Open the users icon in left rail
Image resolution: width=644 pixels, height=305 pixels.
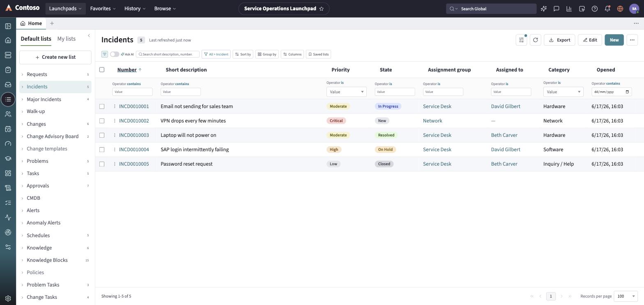(x=8, y=114)
